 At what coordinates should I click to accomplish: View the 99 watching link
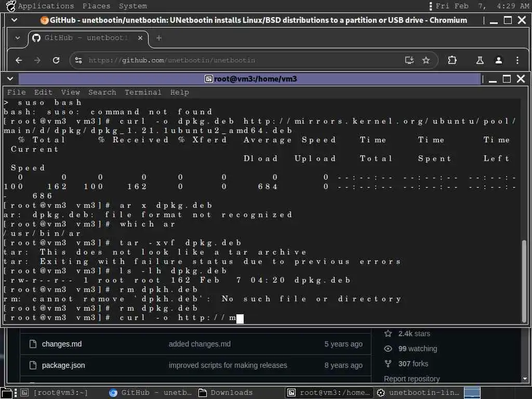(418, 349)
